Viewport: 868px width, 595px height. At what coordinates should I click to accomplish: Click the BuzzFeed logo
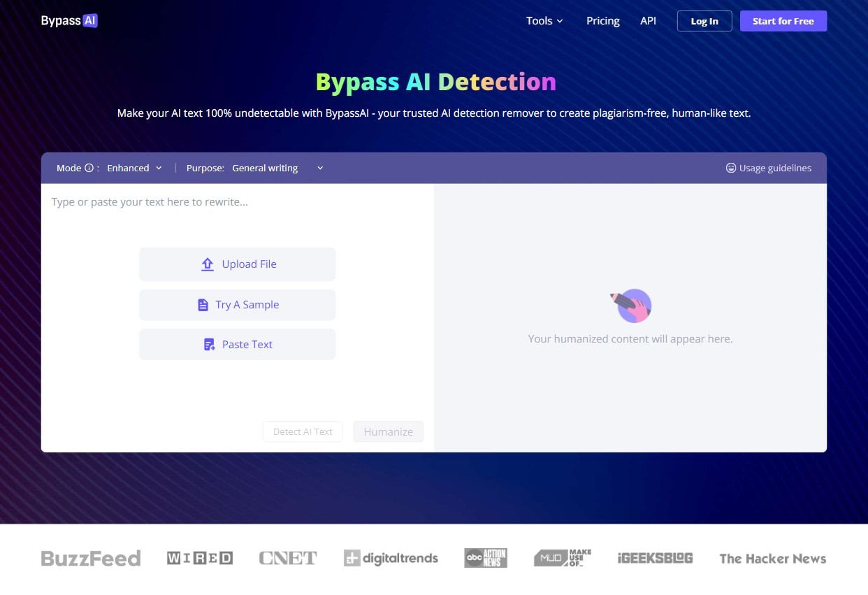90,558
